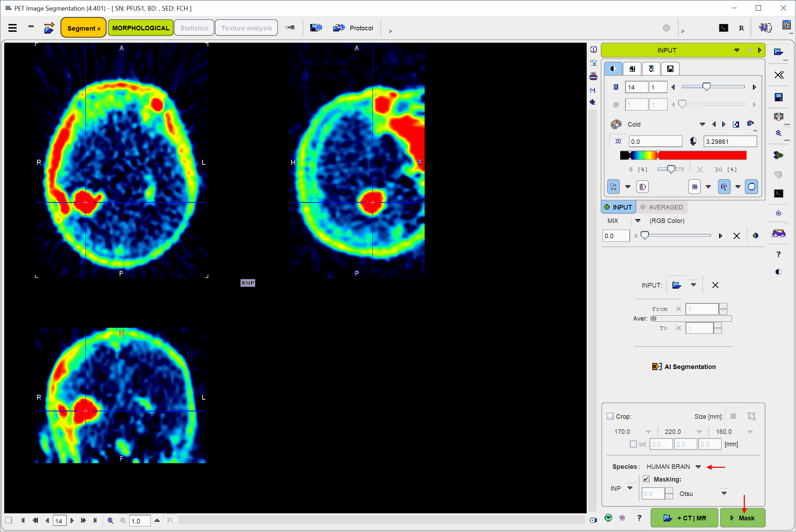The image size is (796, 532).
Task: Click the red-blue color bar
Action: pos(683,155)
